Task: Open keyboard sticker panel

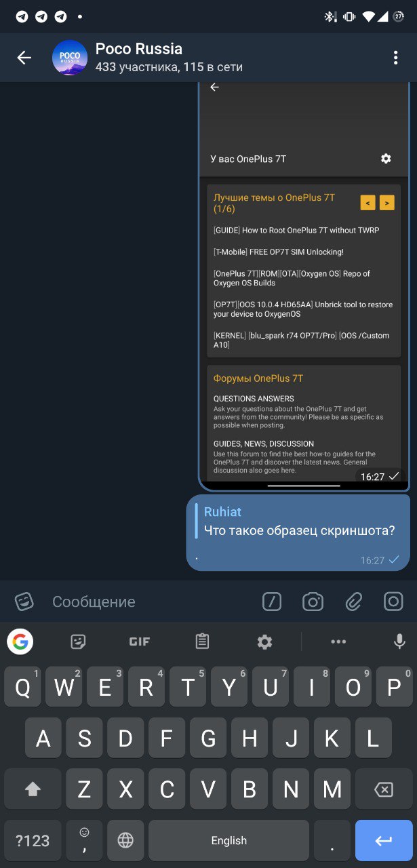Action: (x=78, y=642)
